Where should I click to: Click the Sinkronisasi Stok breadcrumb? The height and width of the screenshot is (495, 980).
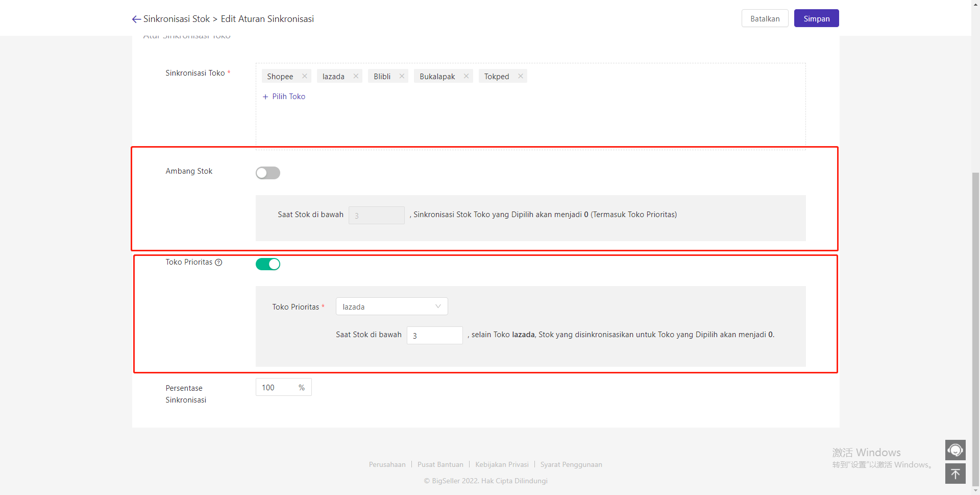point(176,19)
